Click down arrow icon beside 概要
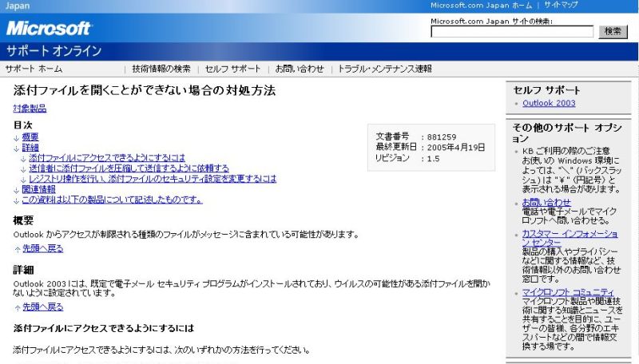 pos(16,138)
